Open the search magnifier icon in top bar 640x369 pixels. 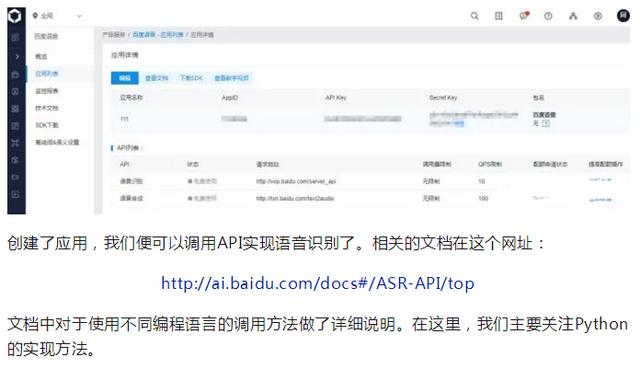tap(474, 16)
